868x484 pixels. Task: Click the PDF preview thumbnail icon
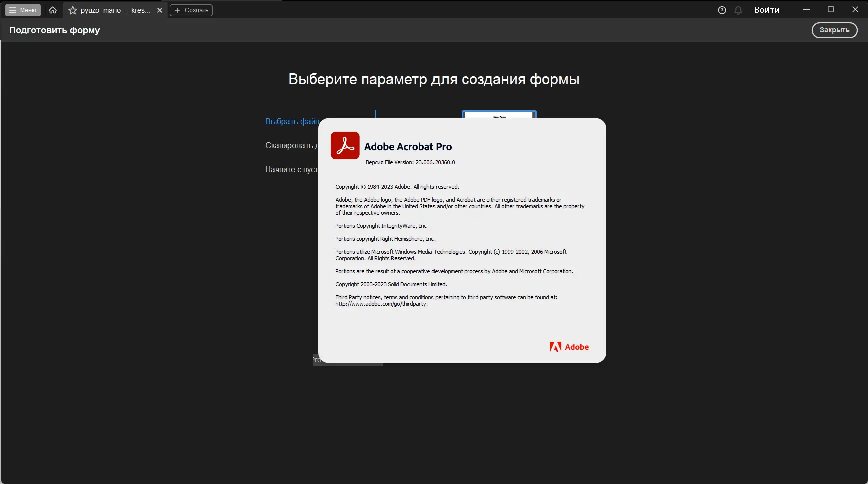coord(499,115)
